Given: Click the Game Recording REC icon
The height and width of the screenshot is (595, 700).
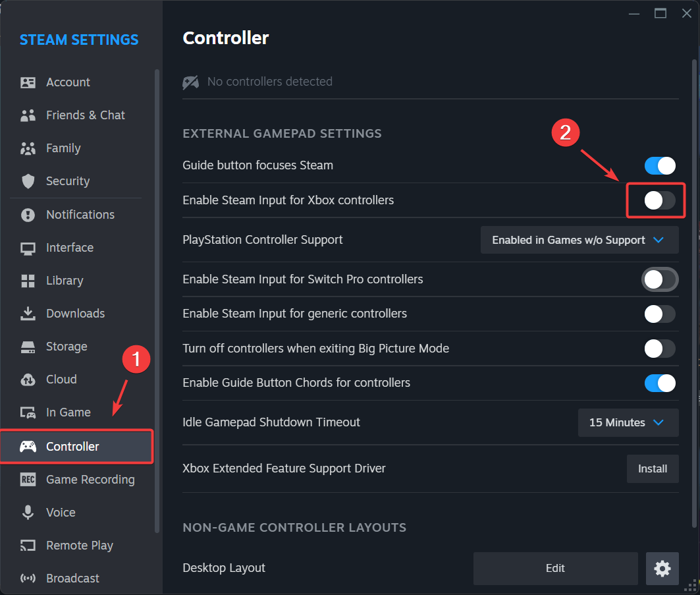Looking at the screenshot, I should coord(28,480).
